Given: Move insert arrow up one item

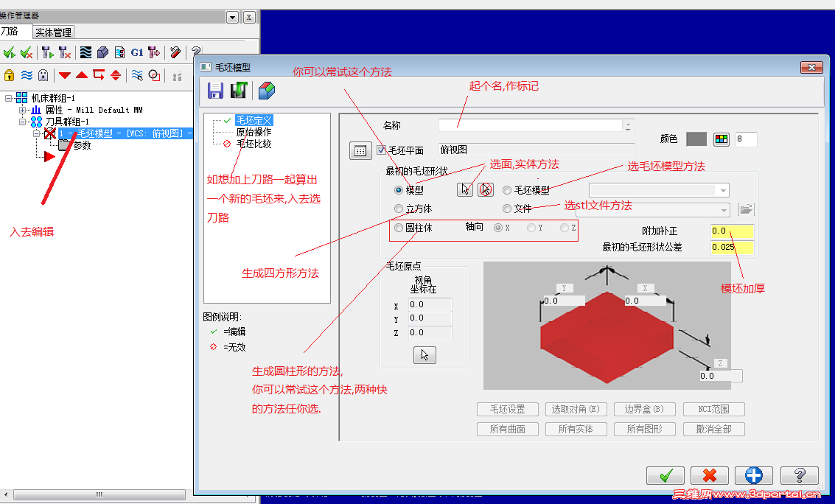Looking at the screenshot, I should click(82, 75).
